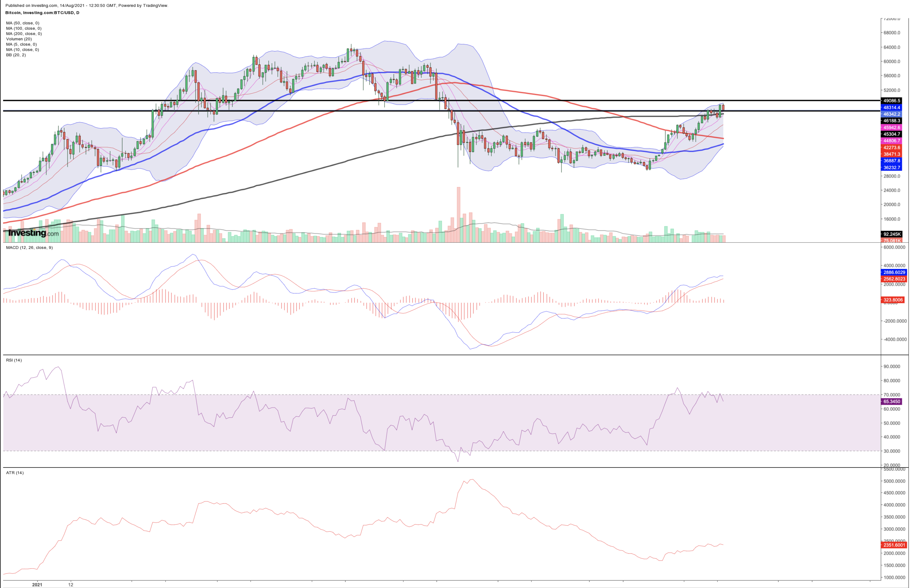Click the 323.8006 MACD histogram label

click(893, 300)
